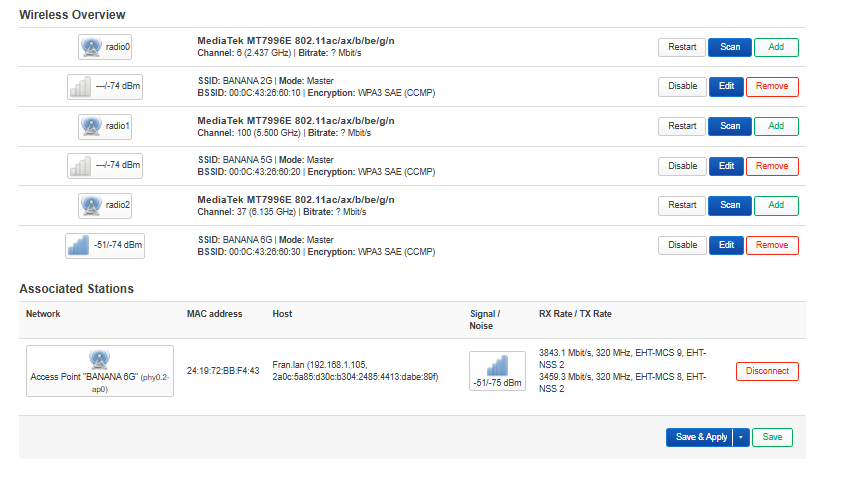
Task: Click the Access Point "BANANA 6G" network badge
Action: [x=99, y=371]
